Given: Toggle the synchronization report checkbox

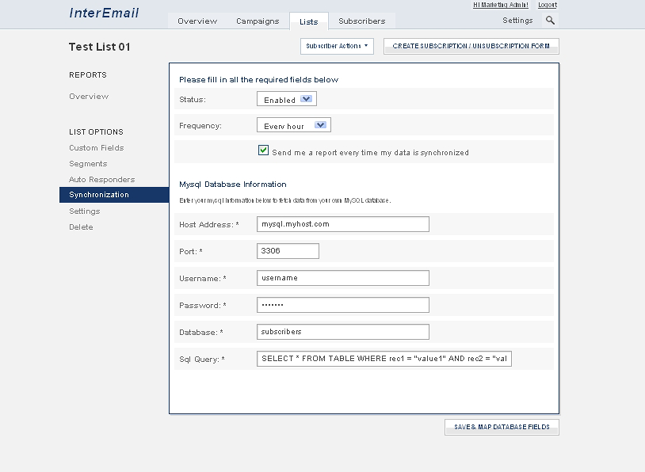Looking at the screenshot, I should point(263,151).
